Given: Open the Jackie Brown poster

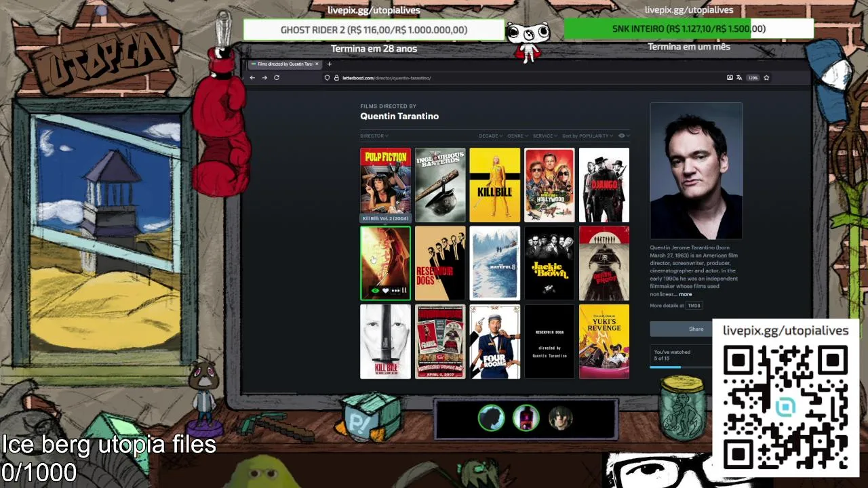Looking at the screenshot, I should pyautogui.click(x=549, y=263).
